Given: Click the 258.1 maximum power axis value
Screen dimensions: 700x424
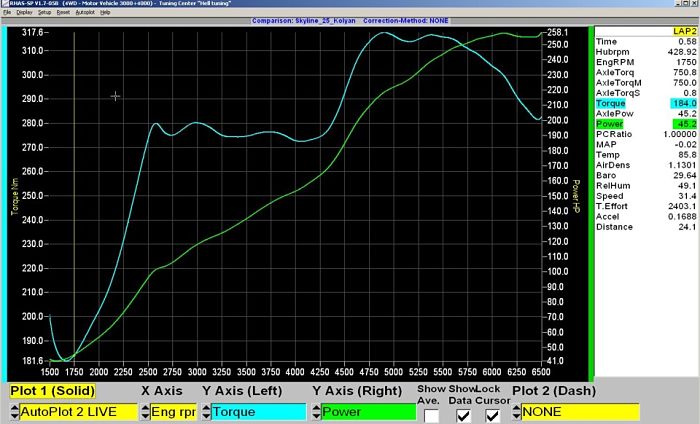Looking at the screenshot, I should point(558,33).
